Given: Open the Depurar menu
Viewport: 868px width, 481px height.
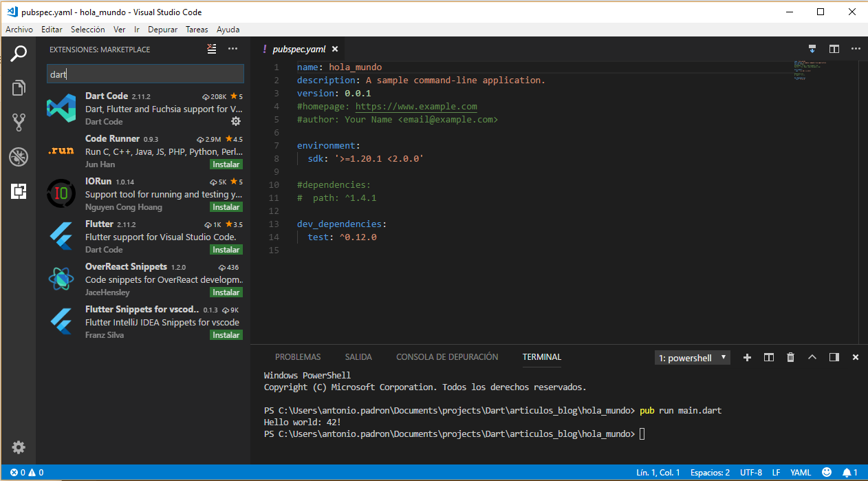Looking at the screenshot, I should click(162, 30).
